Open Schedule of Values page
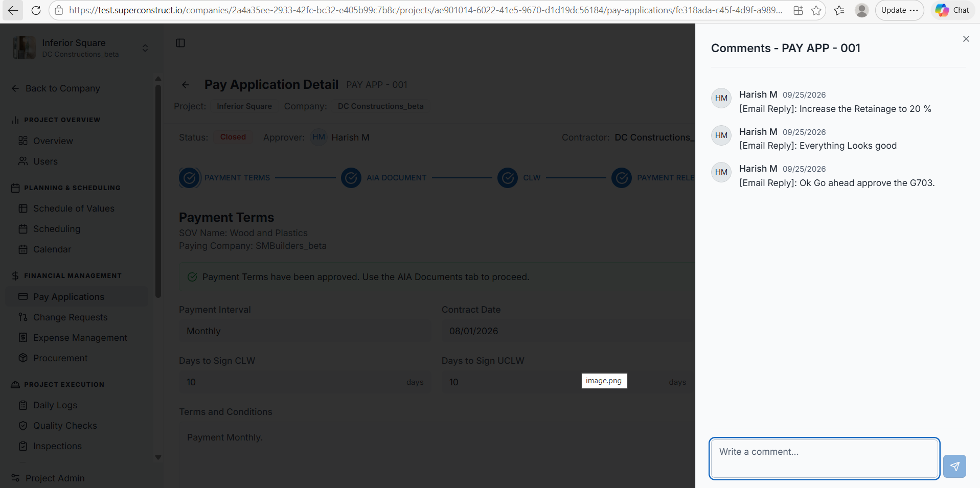Screen dimensions: 980x488 (x=74, y=208)
